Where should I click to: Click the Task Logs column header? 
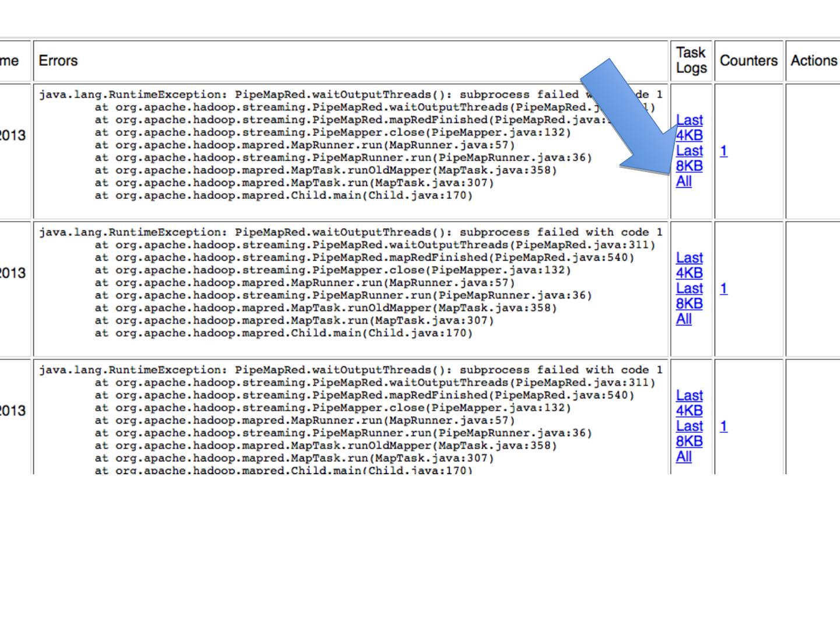tap(691, 61)
